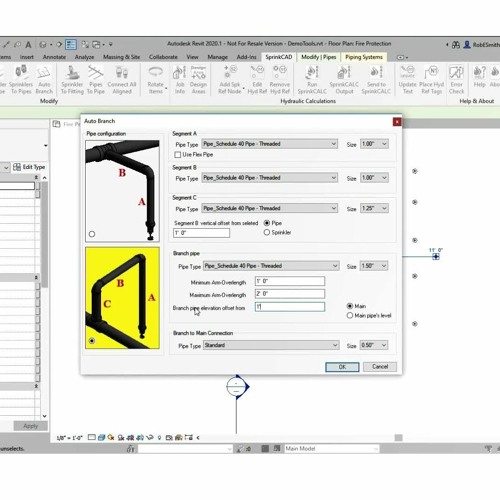Select the Pipe radio button for Segment B offset
The height and width of the screenshot is (500, 500).
[x=267, y=223]
